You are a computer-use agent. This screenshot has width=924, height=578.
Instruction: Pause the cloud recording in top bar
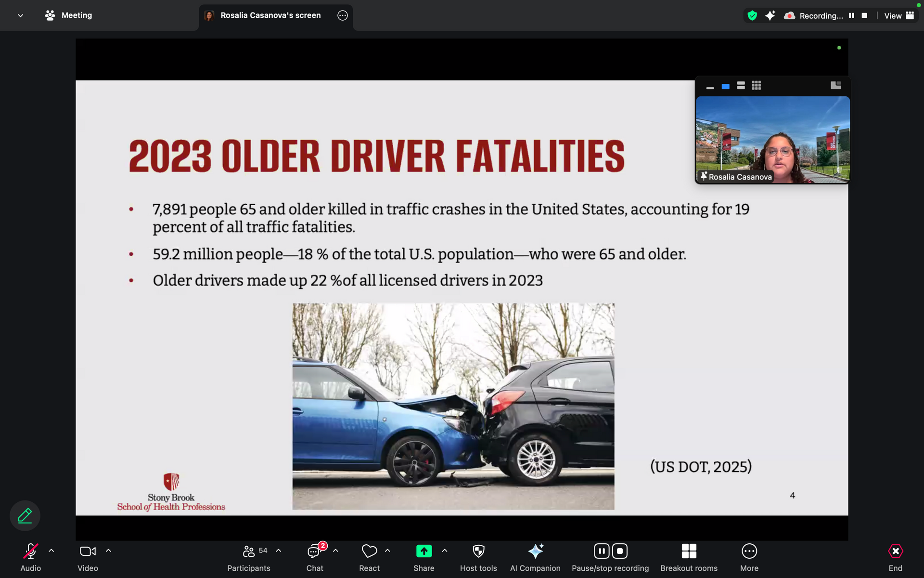coord(851,15)
